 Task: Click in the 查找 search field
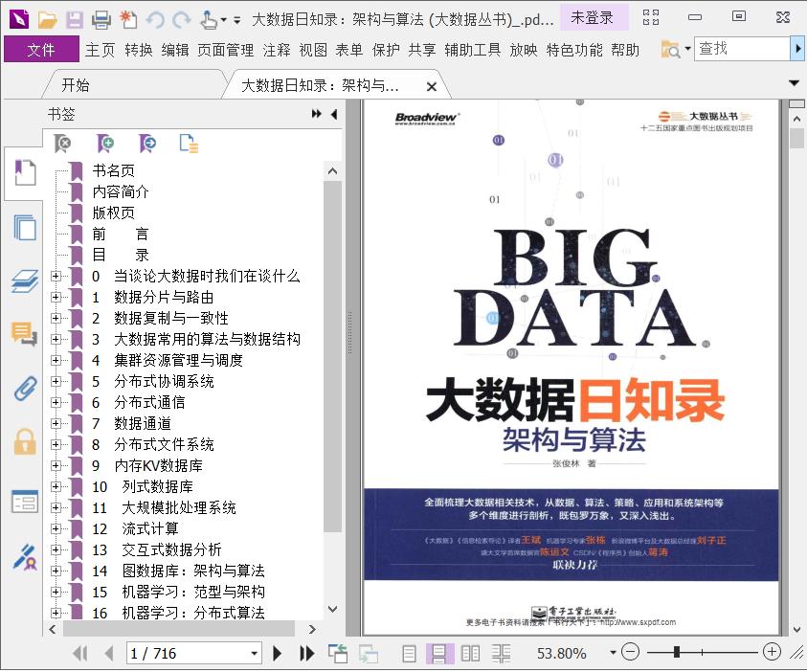pos(742,49)
